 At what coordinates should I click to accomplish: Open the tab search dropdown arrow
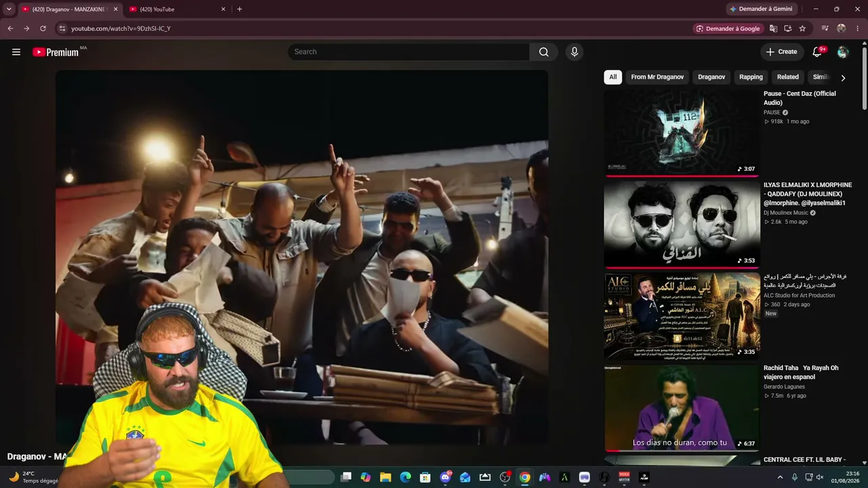tap(9, 9)
